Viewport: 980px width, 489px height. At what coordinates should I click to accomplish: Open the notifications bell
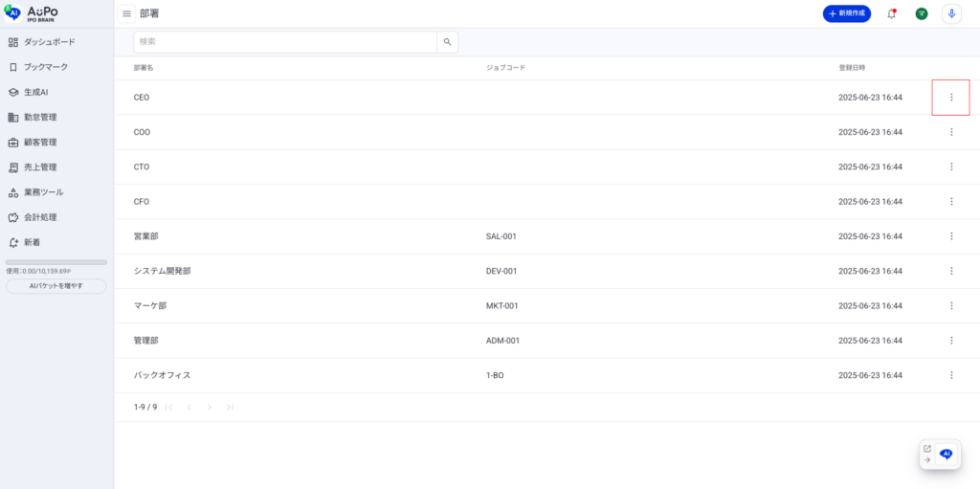892,13
